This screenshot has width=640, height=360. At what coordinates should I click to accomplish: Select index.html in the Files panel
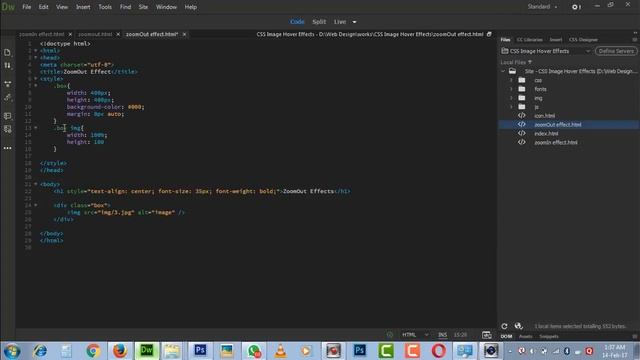click(546, 133)
